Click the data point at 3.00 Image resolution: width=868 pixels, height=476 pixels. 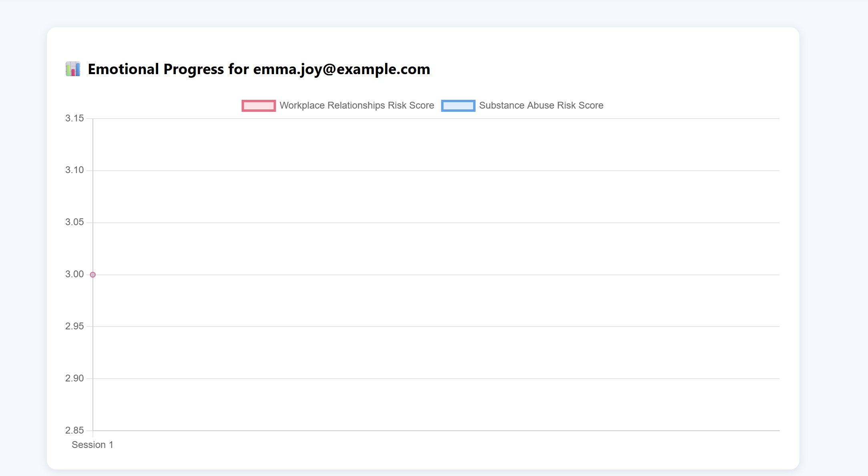[x=93, y=274]
